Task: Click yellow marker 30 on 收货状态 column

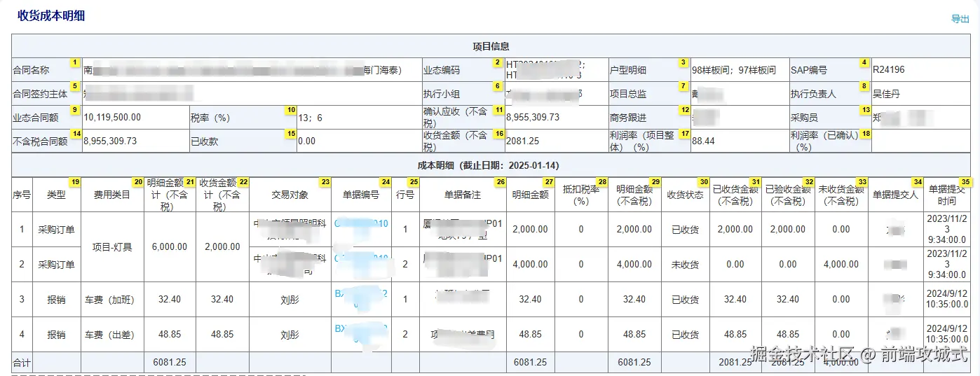Action: point(704,182)
